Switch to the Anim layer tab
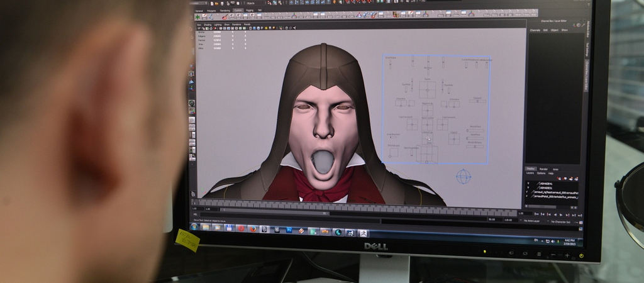Image resolution: width=644 pixels, height=283 pixels. click(556, 169)
